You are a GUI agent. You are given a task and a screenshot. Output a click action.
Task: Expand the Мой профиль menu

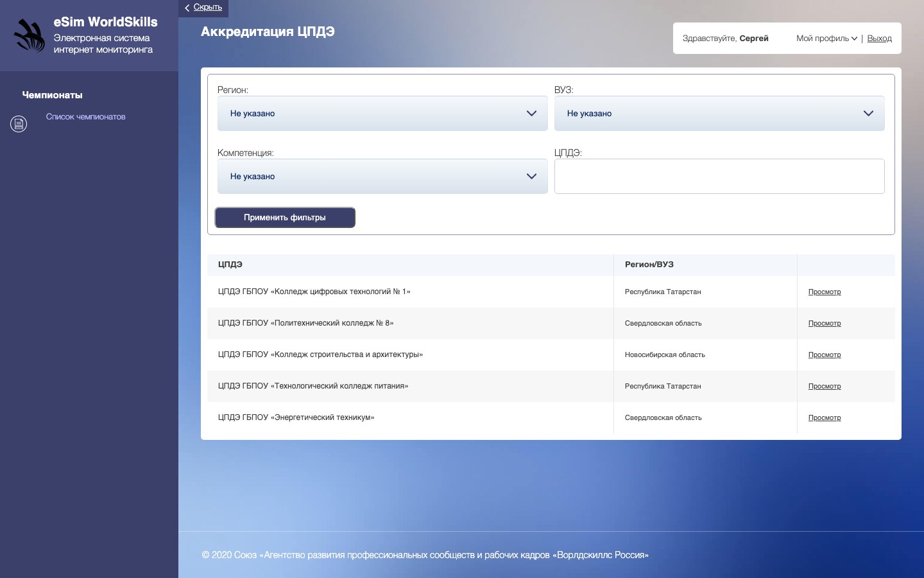click(826, 39)
